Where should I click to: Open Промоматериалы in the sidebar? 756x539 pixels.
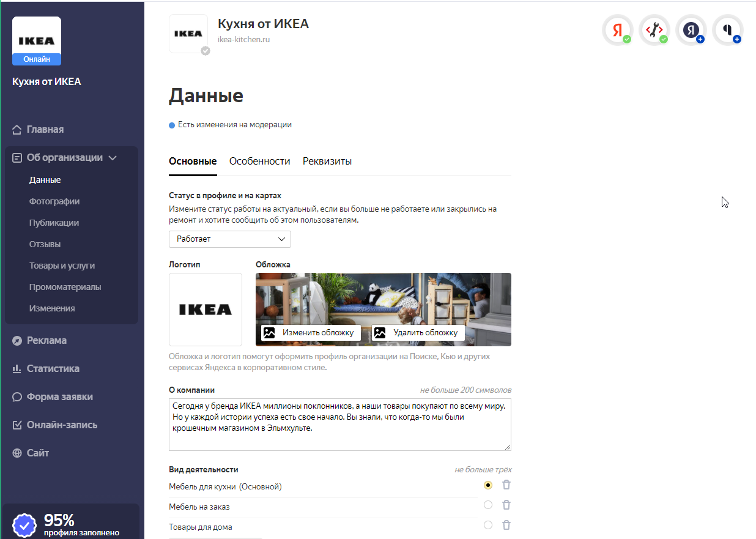point(65,287)
